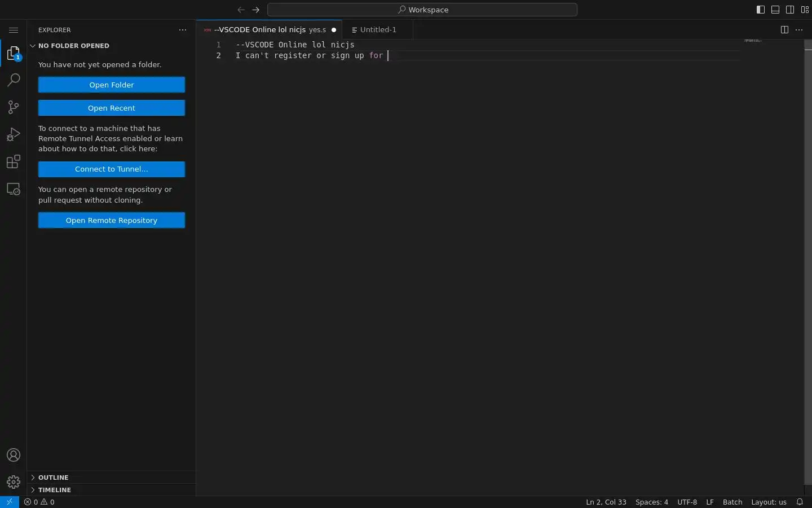Image resolution: width=812 pixels, height=508 pixels.
Task: Click line number 1 in the gutter
Action: (219, 45)
